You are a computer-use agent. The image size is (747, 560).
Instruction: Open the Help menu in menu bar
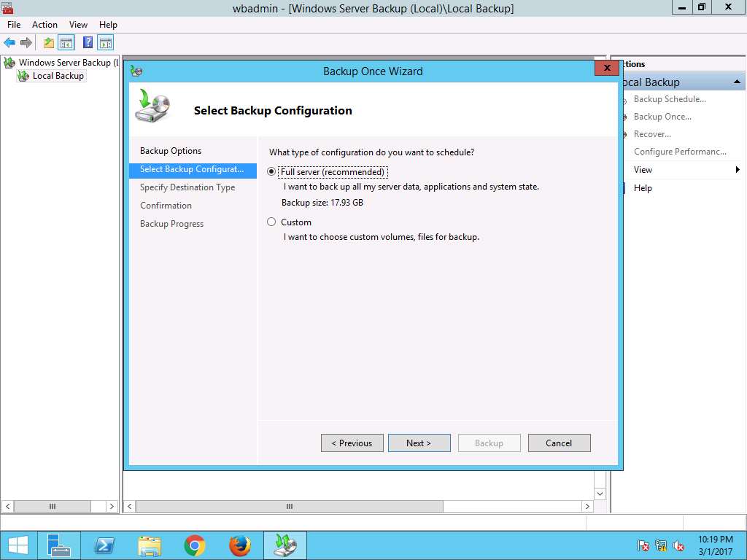108,25
